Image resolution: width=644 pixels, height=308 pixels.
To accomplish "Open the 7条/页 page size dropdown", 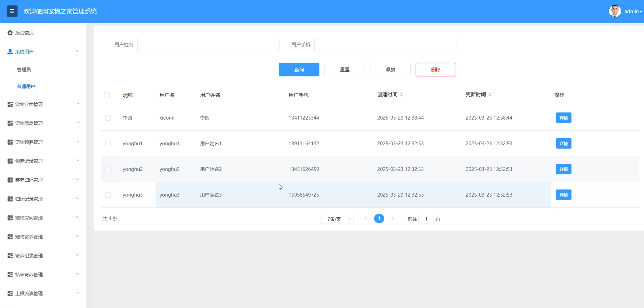I will [337, 219].
